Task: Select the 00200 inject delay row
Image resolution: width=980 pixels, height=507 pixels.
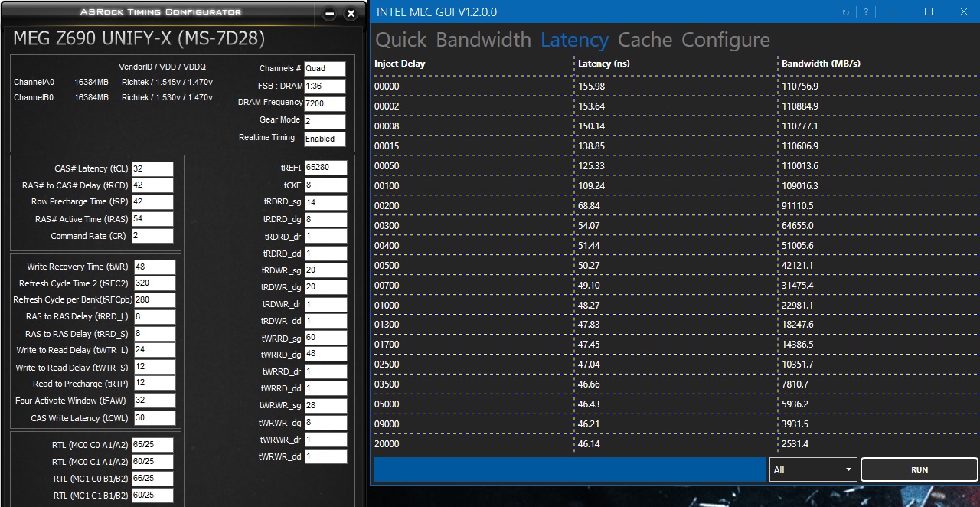Action: [675, 206]
